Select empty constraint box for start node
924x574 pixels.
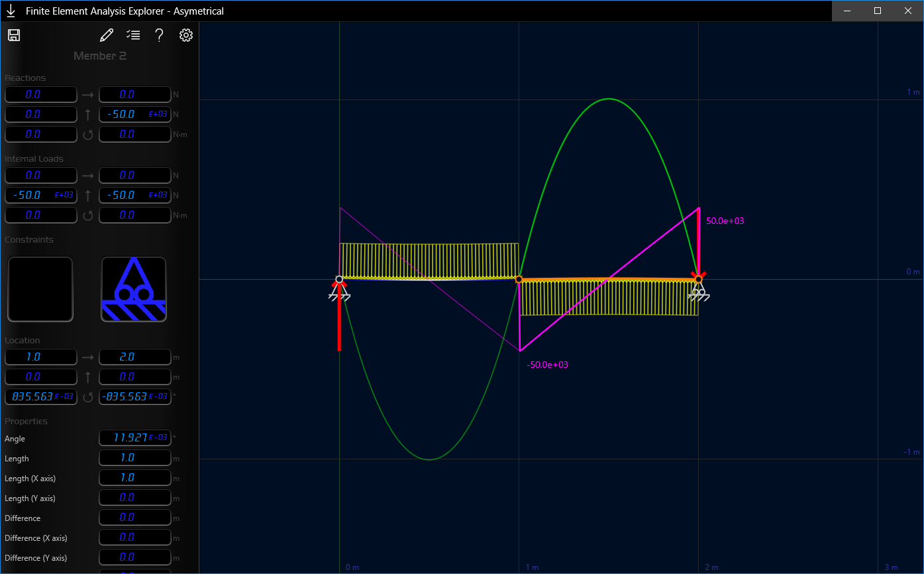40,289
